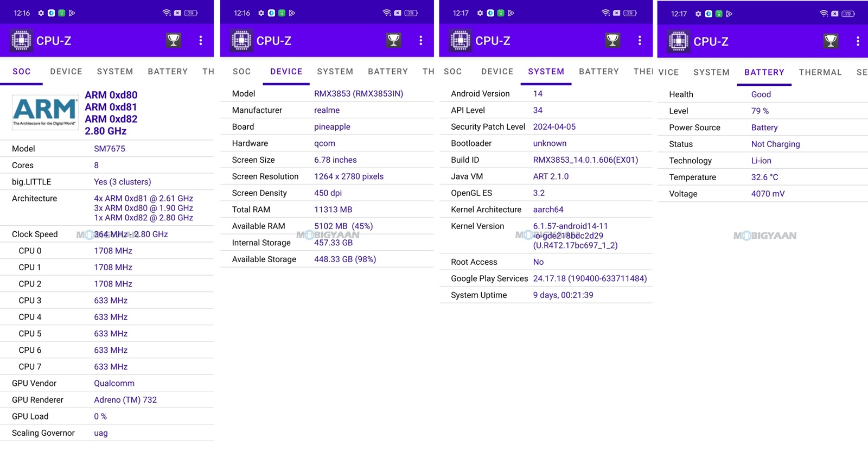
Task: Tap the 448.33 GB (98%) storage value
Action: click(345, 259)
